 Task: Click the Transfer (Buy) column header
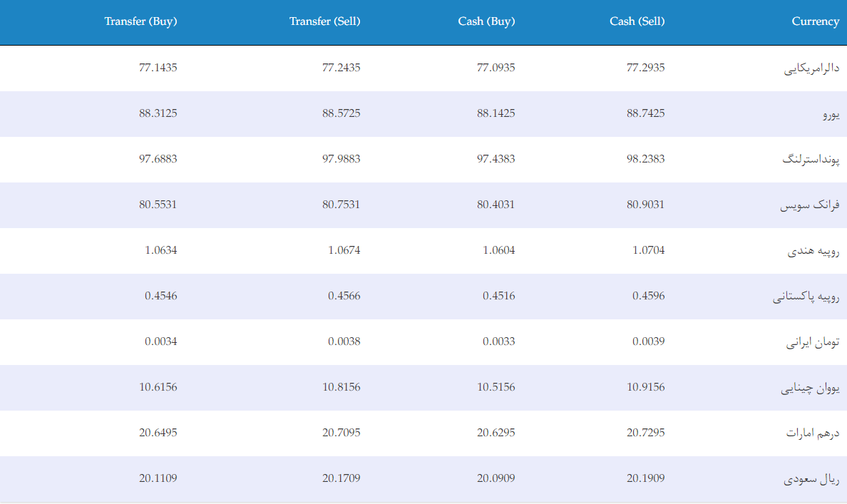(x=140, y=21)
